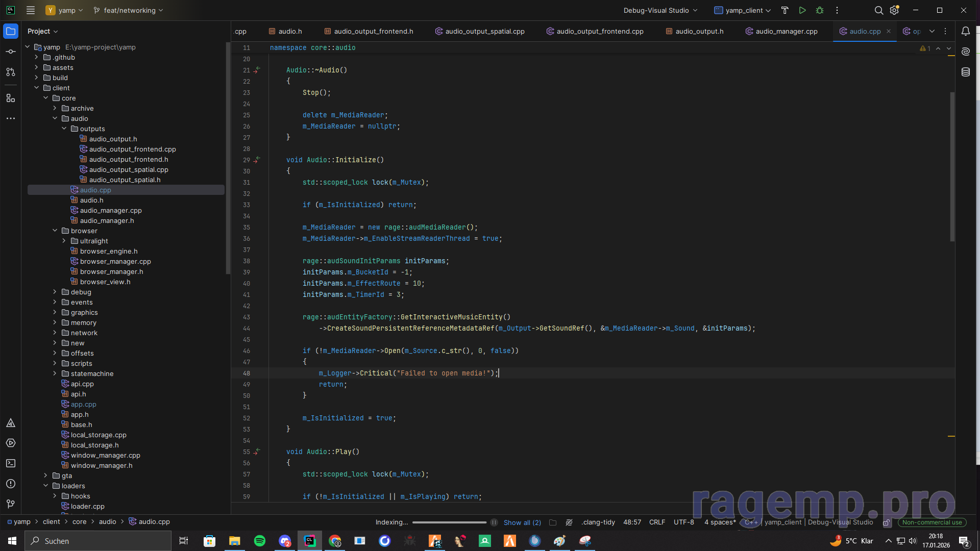Viewport: 980px width, 551px height.
Task: Open the Database tool window
Action: (966, 72)
